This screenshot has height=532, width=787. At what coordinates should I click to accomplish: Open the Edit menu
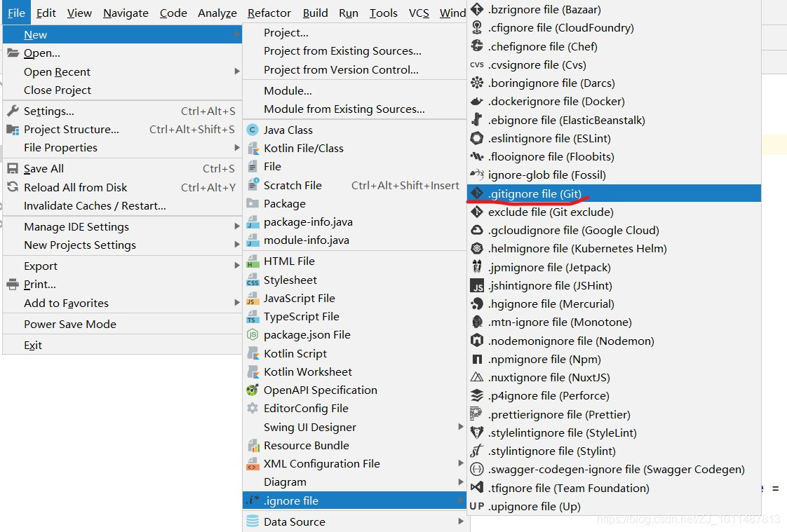46,13
